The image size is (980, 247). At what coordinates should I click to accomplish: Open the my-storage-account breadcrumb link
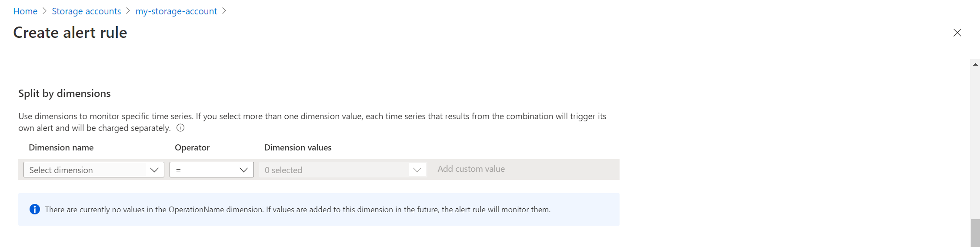tap(176, 11)
